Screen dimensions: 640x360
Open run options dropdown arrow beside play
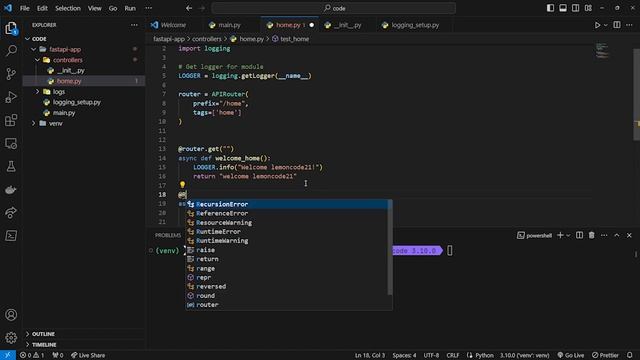pyautogui.click(x=606, y=25)
